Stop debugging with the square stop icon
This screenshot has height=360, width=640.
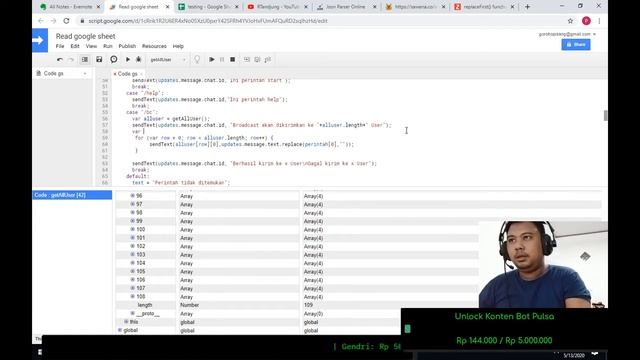(x=233, y=60)
